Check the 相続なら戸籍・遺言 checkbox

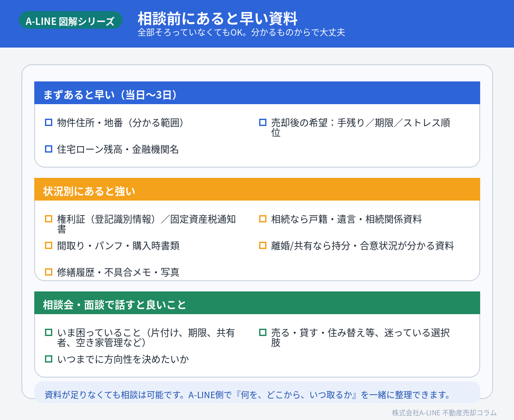[x=263, y=219]
